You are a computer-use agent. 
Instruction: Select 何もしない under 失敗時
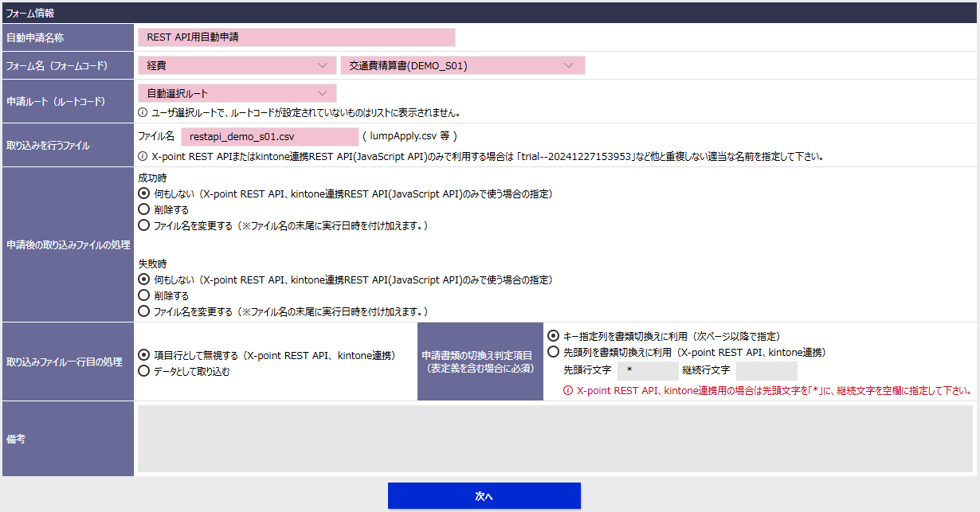145,280
